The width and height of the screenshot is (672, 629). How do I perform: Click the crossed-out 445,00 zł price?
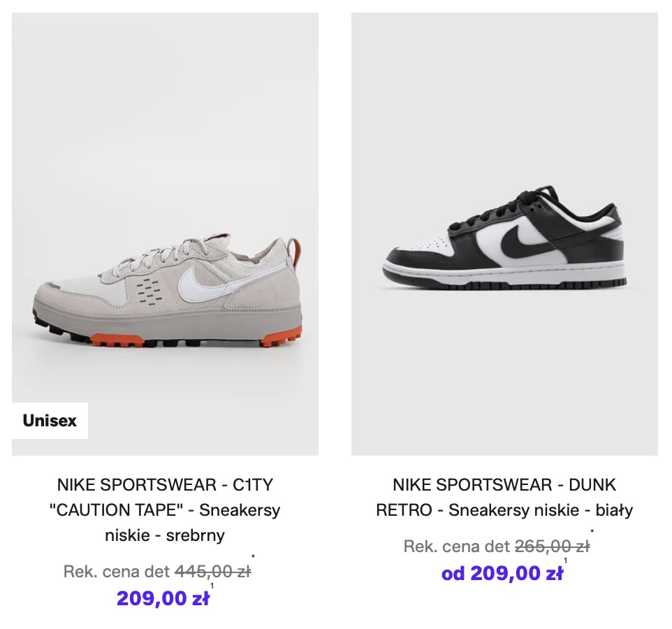[212, 572]
